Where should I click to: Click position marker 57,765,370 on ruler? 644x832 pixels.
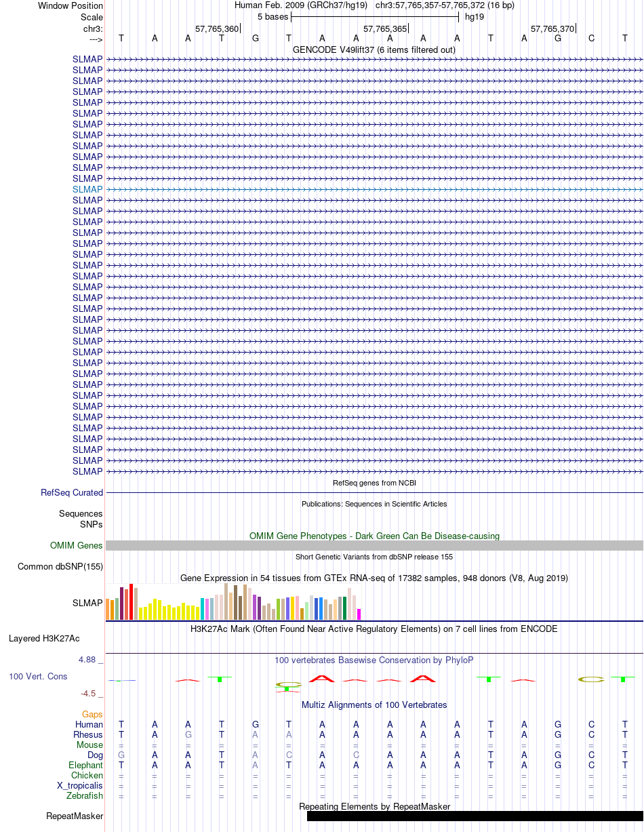click(552, 29)
